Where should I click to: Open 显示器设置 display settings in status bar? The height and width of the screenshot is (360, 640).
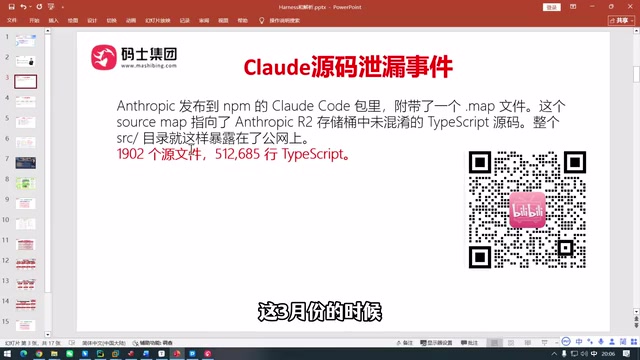(x=436, y=343)
